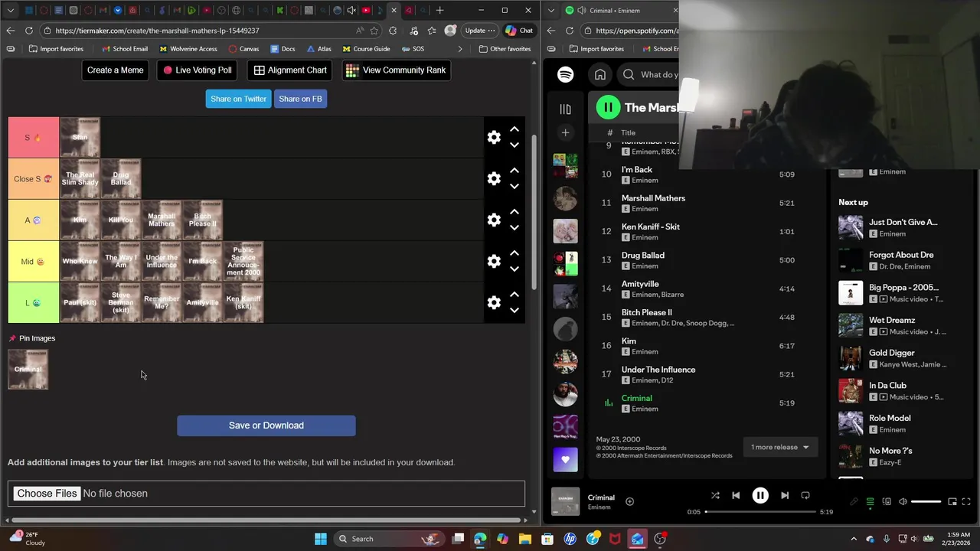The width and height of the screenshot is (980, 551).
Task: Select the Ken Kaniff (skit) tile in L tier
Action: tap(243, 303)
